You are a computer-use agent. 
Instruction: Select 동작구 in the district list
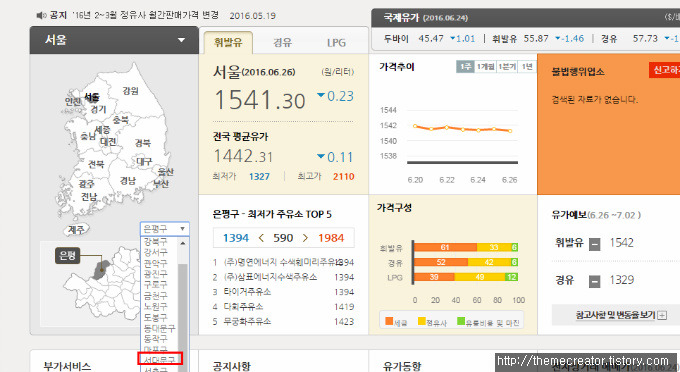tap(155, 339)
